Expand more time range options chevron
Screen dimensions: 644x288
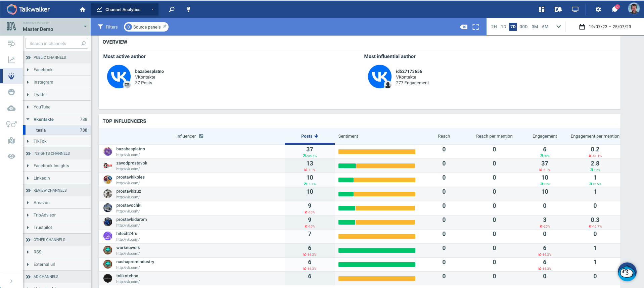559,27
